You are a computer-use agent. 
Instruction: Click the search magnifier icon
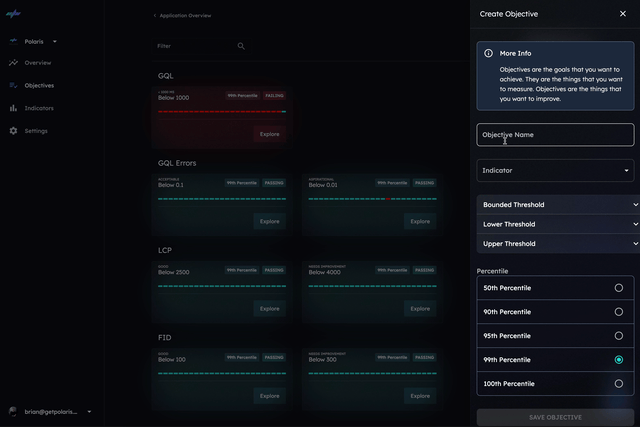click(241, 46)
